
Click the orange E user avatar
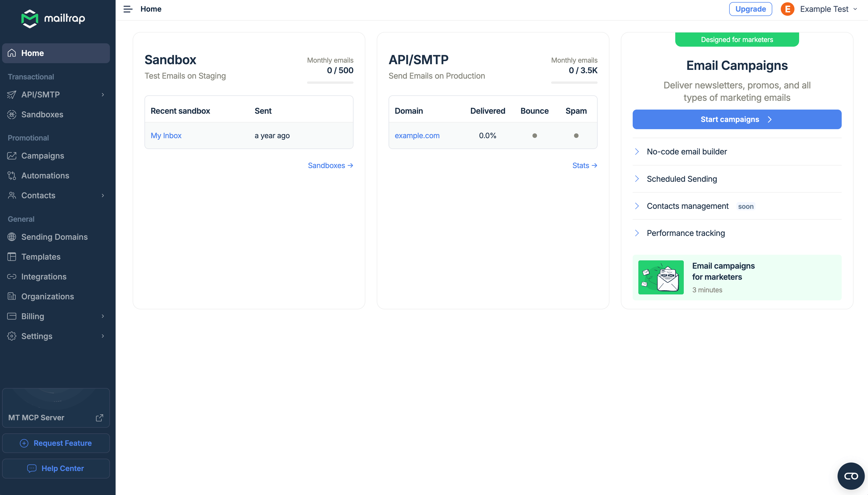787,9
